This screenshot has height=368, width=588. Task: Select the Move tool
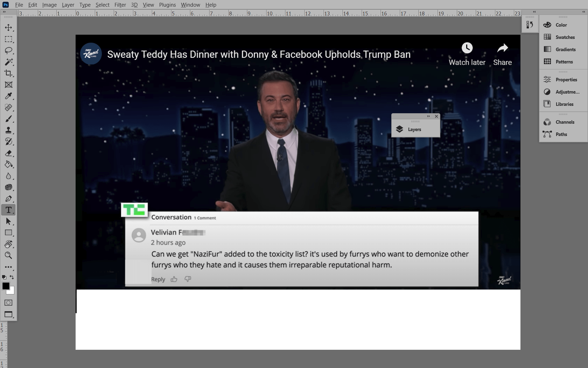[8, 27]
